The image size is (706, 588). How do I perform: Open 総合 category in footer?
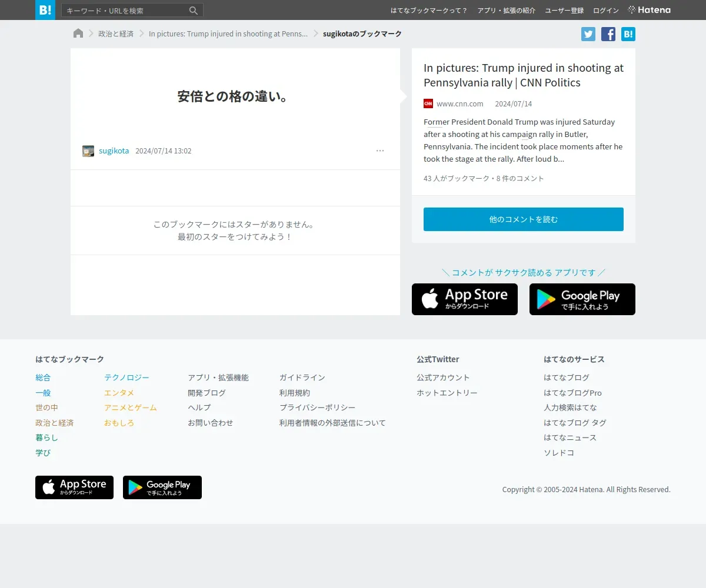pos(43,377)
